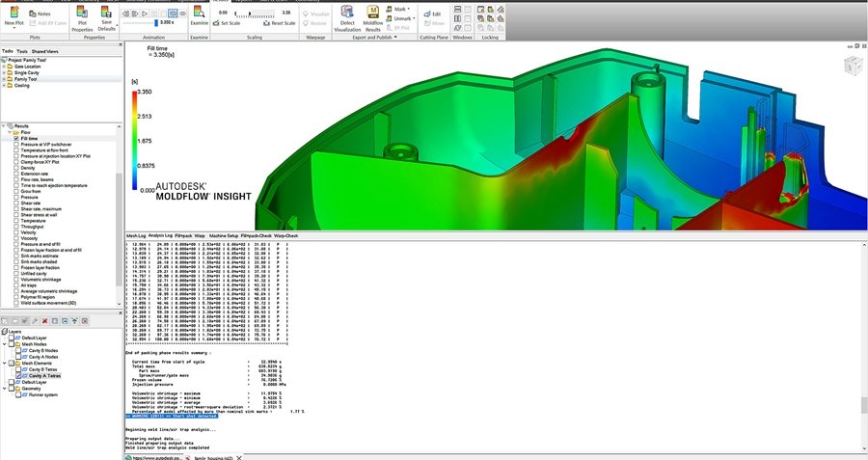Collapse the Flow results folder

[10, 132]
